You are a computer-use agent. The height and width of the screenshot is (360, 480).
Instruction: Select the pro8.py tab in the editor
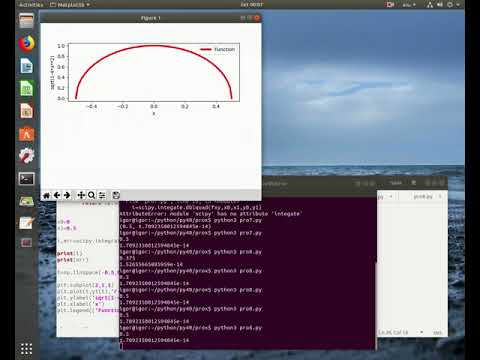423,197
